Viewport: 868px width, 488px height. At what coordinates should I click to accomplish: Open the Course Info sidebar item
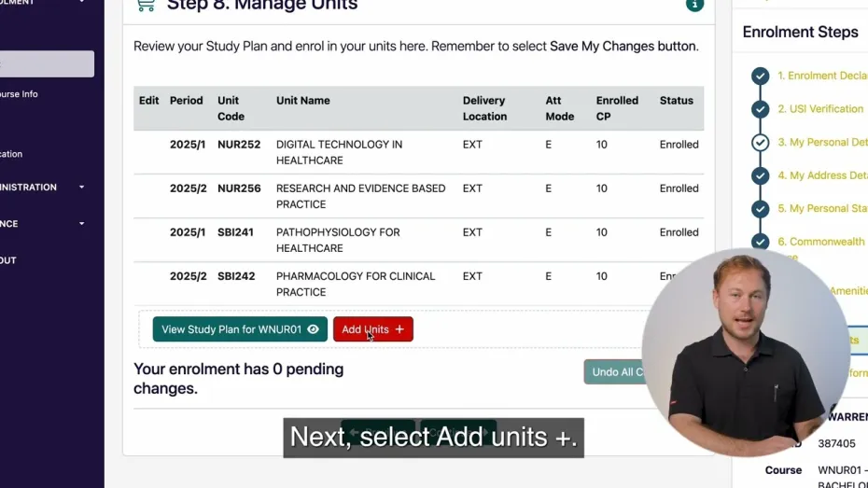click(x=19, y=94)
